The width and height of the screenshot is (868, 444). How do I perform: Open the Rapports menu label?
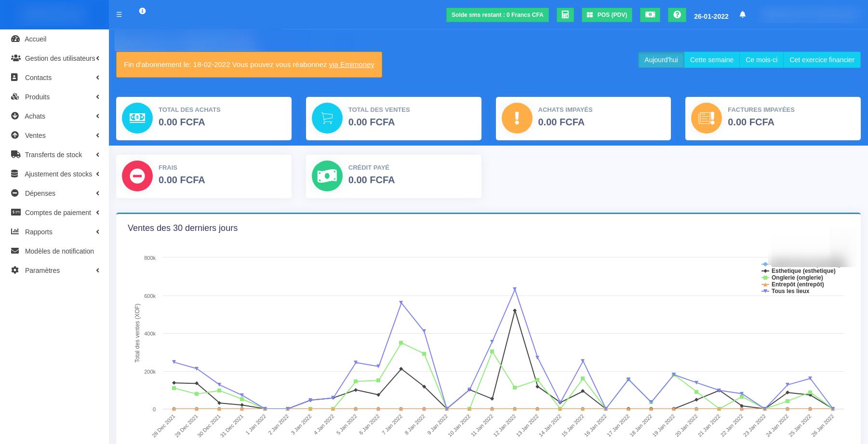point(39,232)
